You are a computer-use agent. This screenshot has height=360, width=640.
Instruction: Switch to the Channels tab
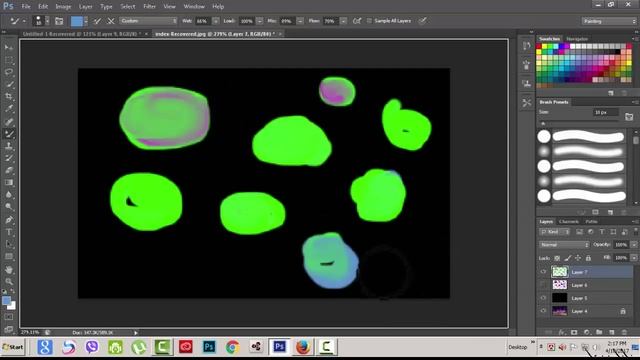pos(569,222)
